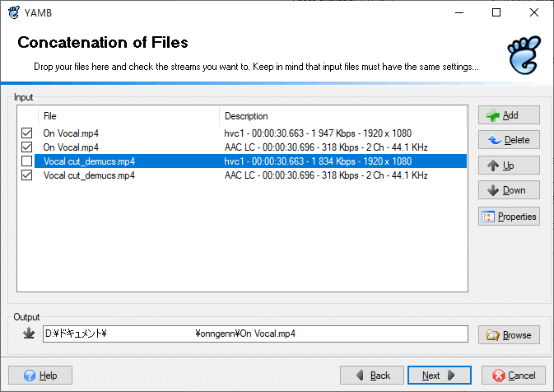Uncheck On Vocal.mp4 AAC LC audio stream
The width and height of the screenshot is (554, 392).
[27, 147]
